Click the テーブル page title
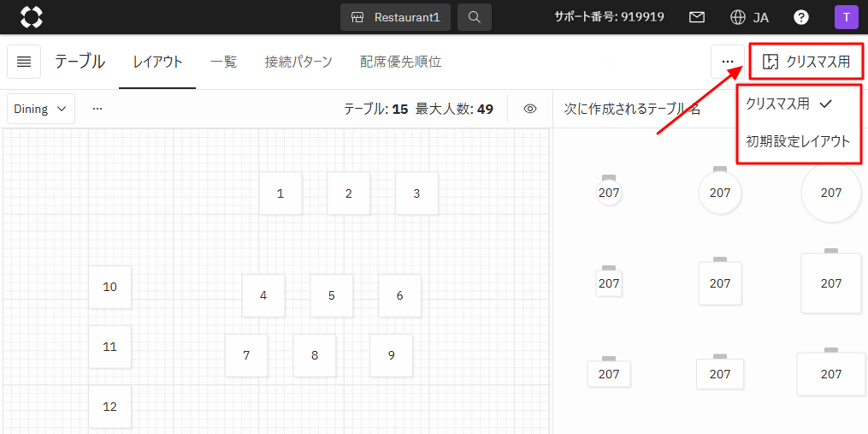Viewport: 868px width, 434px height. pyautogui.click(x=80, y=62)
